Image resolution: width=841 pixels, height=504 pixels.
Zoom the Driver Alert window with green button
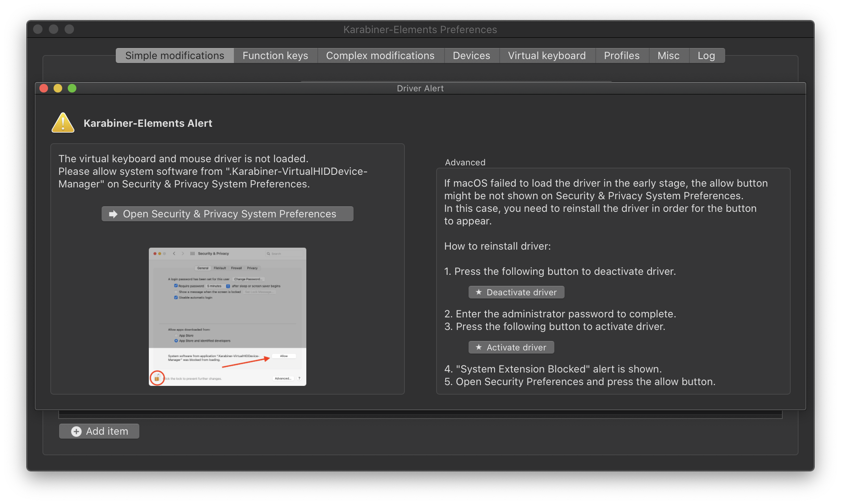(72, 88)
